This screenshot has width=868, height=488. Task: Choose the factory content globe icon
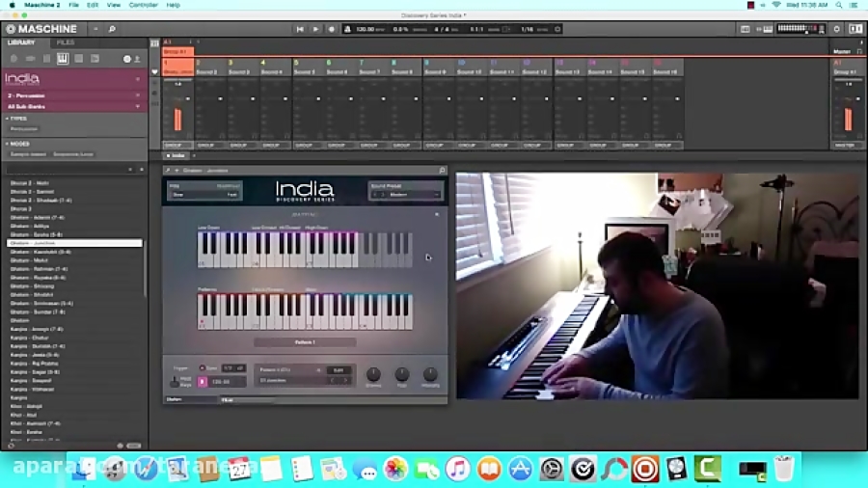point(126,59)
